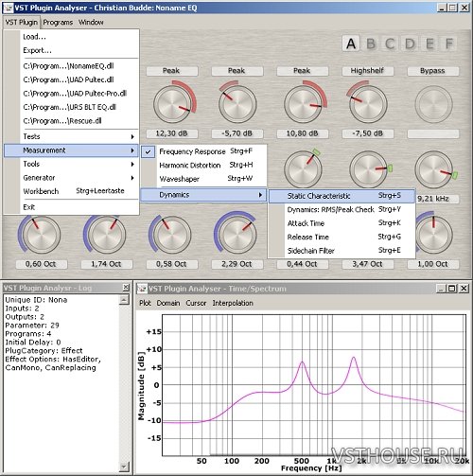Select preset slot D
This screenshot has width=473, height=476.
(x=410, y=44)
